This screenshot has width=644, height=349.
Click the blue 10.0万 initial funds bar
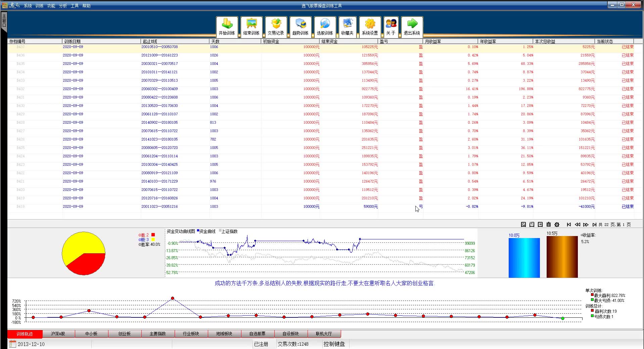point(524,258)
